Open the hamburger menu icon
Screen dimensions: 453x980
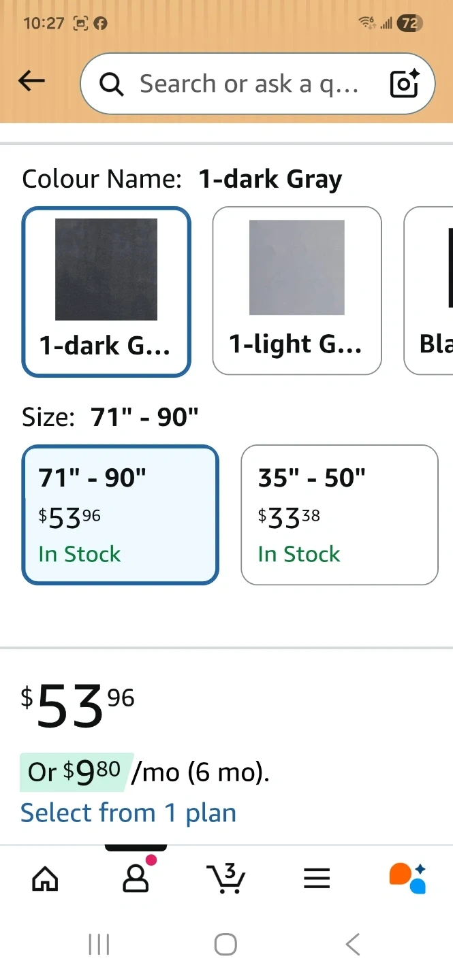click(317, 879)
